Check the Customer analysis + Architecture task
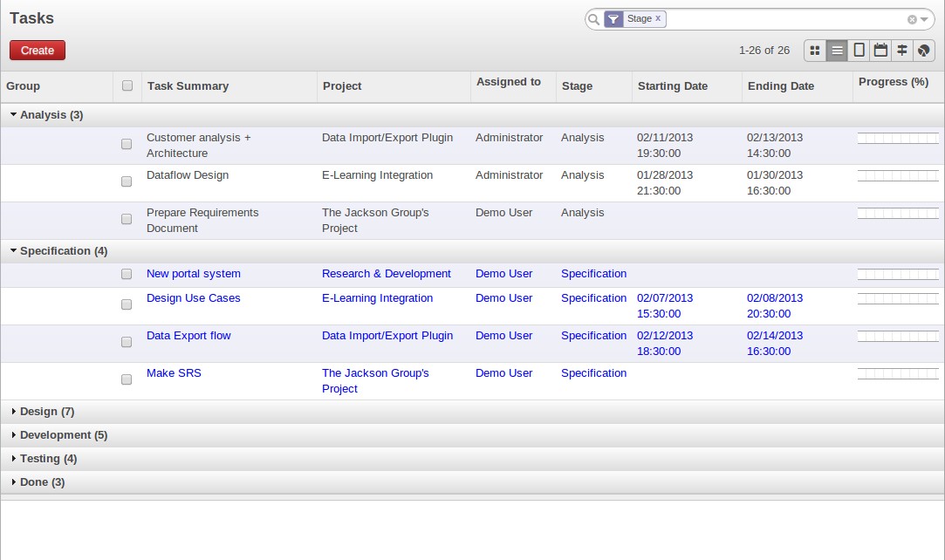 pyautogui.click(x=127, y=144)
